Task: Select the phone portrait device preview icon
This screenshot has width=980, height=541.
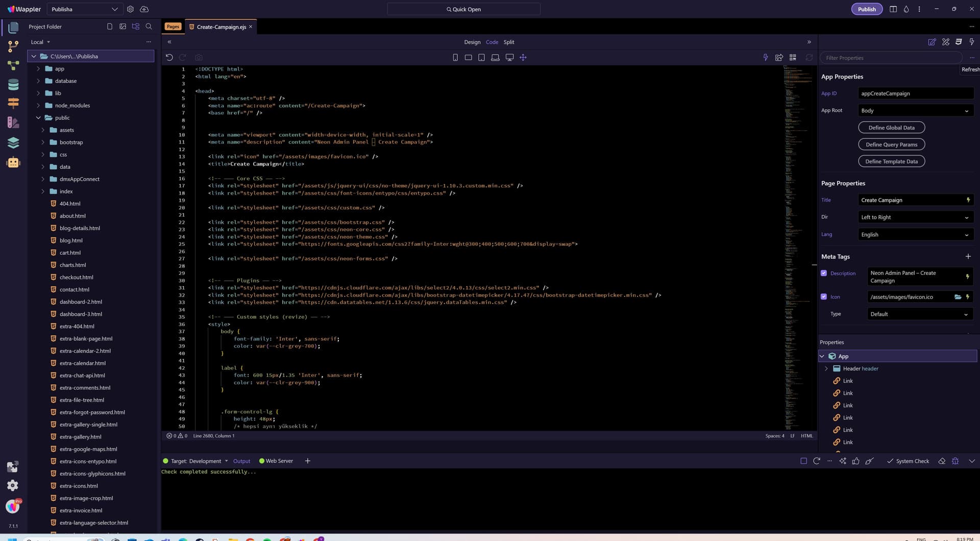Action: tap(455, 58)
